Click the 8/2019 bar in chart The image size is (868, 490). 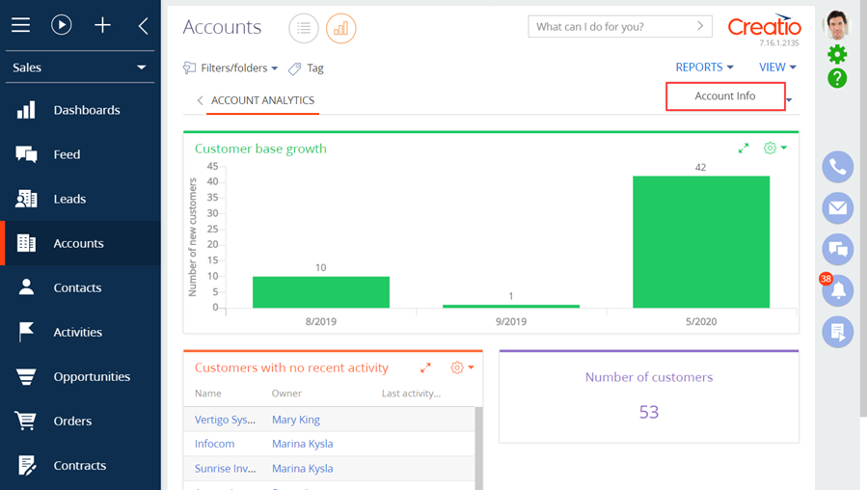pos(321,292)
